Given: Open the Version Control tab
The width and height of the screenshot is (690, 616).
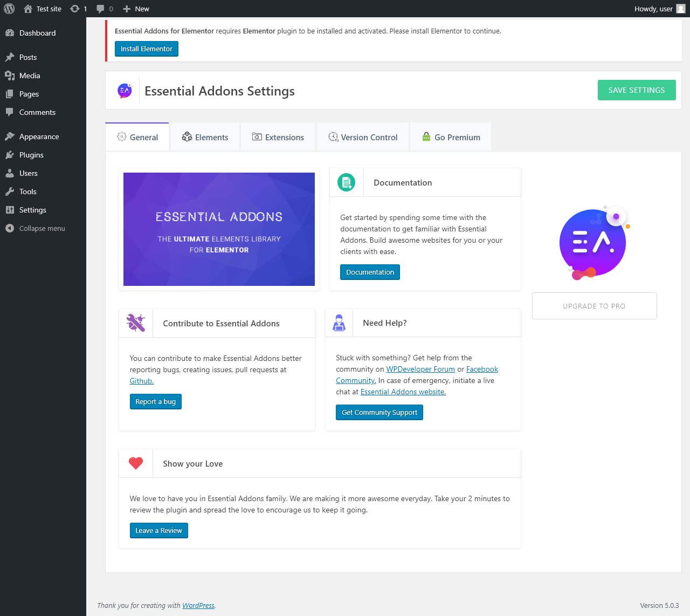Looking at the screenshot, I should click(363, 137).
